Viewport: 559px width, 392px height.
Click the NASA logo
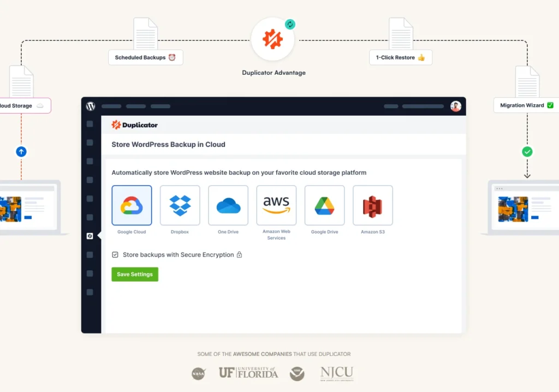pos(198,373)
